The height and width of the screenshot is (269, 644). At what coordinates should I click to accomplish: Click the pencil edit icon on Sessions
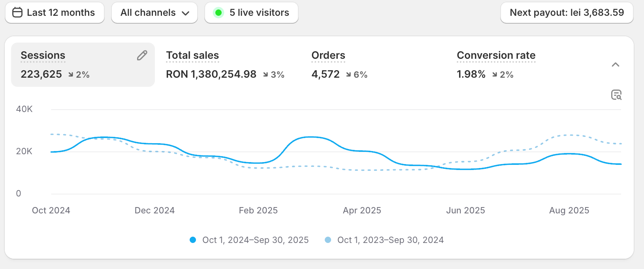142,56
